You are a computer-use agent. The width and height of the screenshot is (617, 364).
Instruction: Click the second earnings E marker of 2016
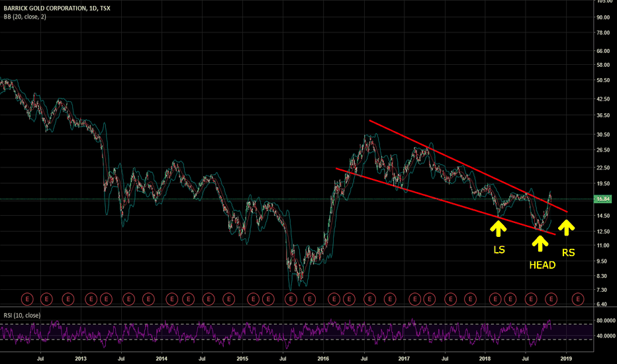pos(349,299)
